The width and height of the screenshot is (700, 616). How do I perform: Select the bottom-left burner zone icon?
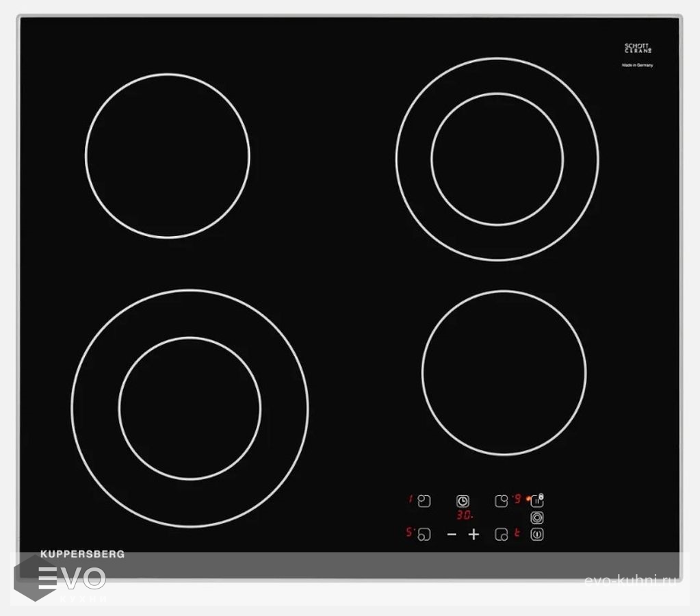pyautogui.click(x=424, y=535)
